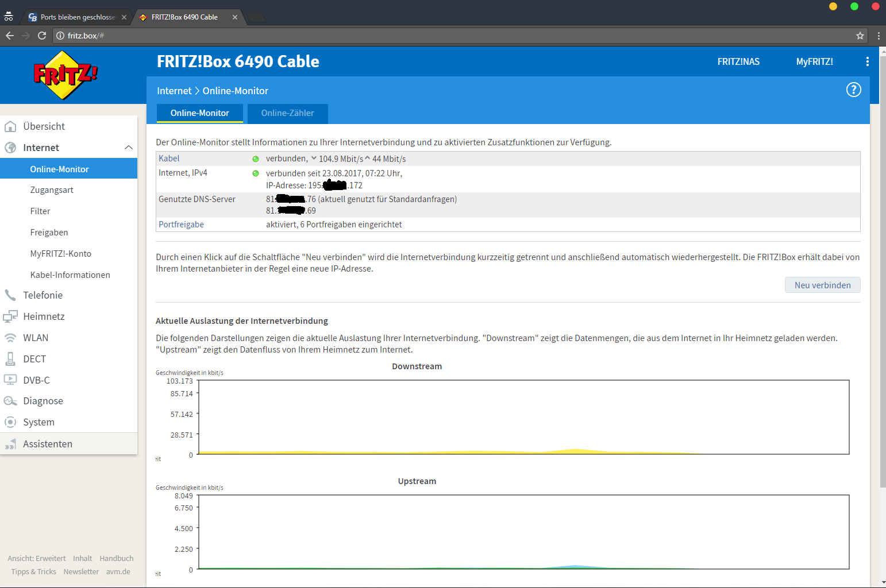Click the Downstream graph area
Viewport: 886px width, 588px height.
pos(523,417)
